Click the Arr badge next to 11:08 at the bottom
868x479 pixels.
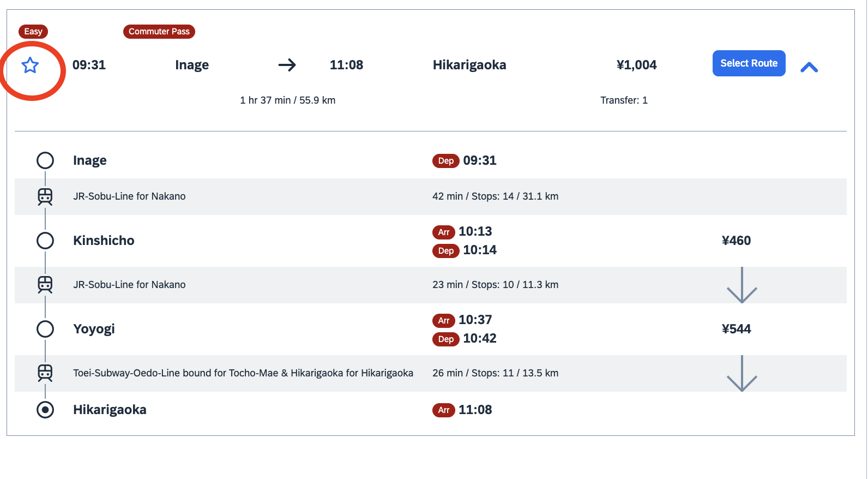coord(443,410)
